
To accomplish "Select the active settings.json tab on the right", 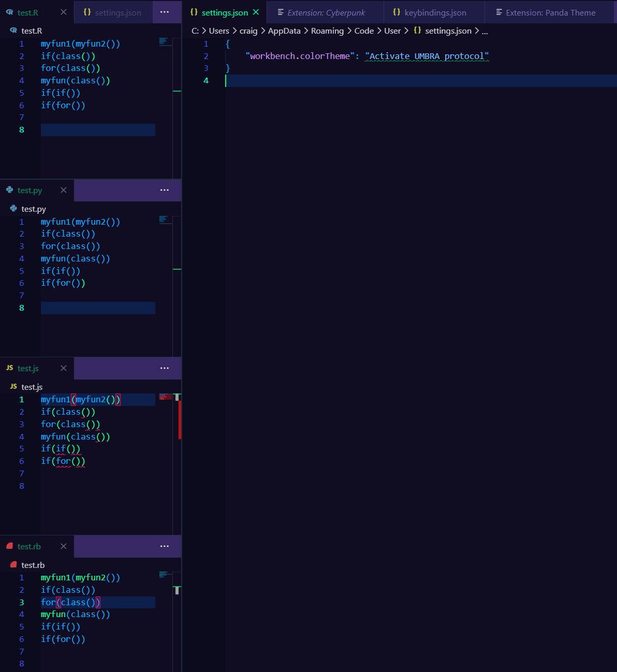I will pos(225,12).
